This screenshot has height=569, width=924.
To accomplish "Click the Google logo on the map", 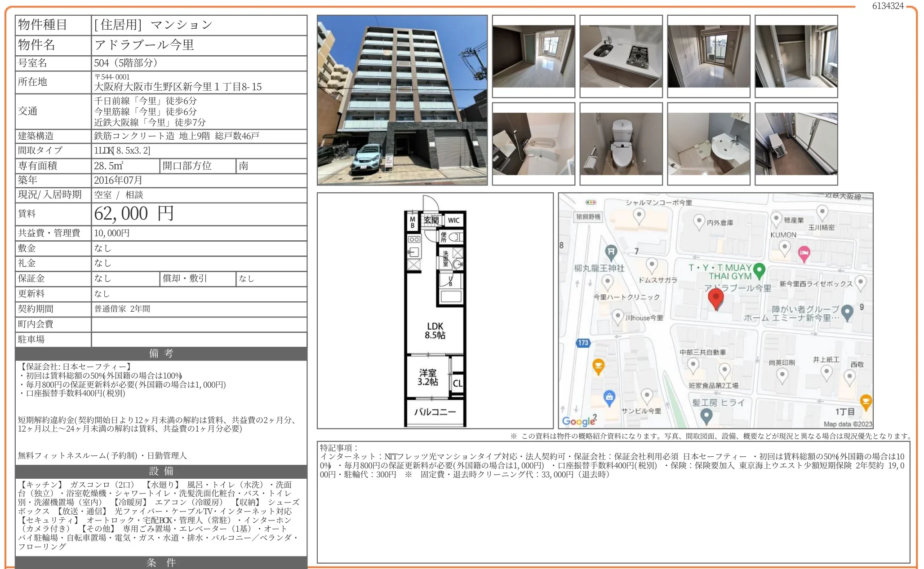I will point(578,421).
